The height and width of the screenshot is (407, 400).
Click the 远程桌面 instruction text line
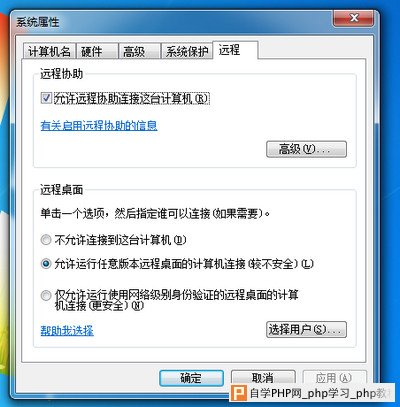(155, 213)
